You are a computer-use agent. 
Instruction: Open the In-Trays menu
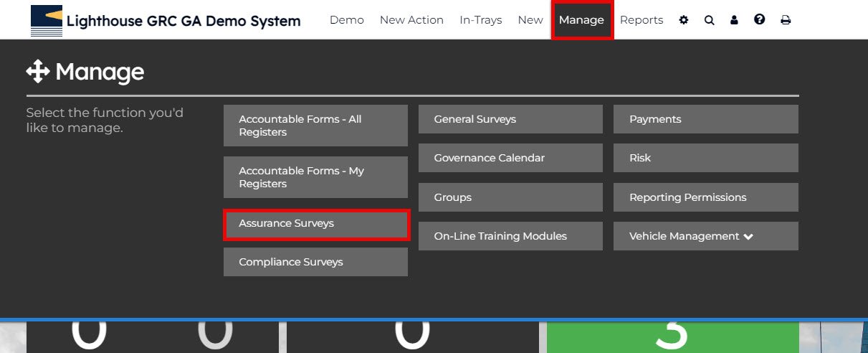coord(480,20)
